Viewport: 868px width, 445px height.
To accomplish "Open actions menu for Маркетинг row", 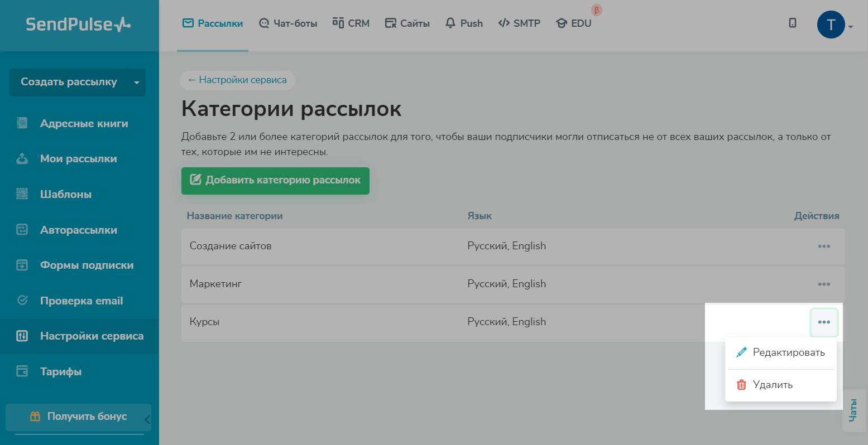I will click(x=824, y=284).
